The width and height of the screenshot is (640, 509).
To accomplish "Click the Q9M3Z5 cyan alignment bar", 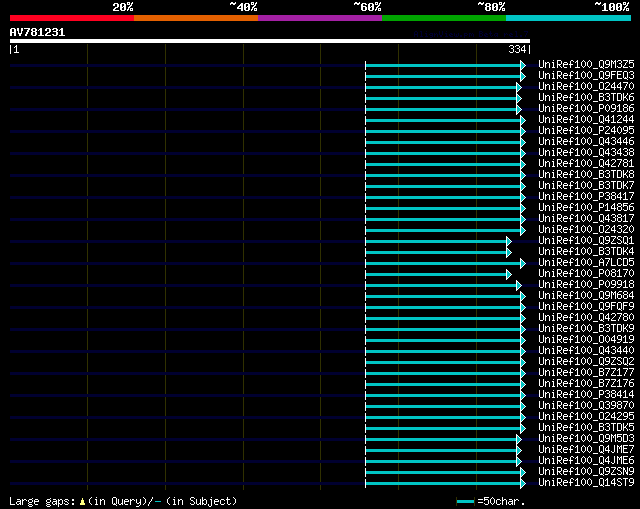I will (443, 65).
